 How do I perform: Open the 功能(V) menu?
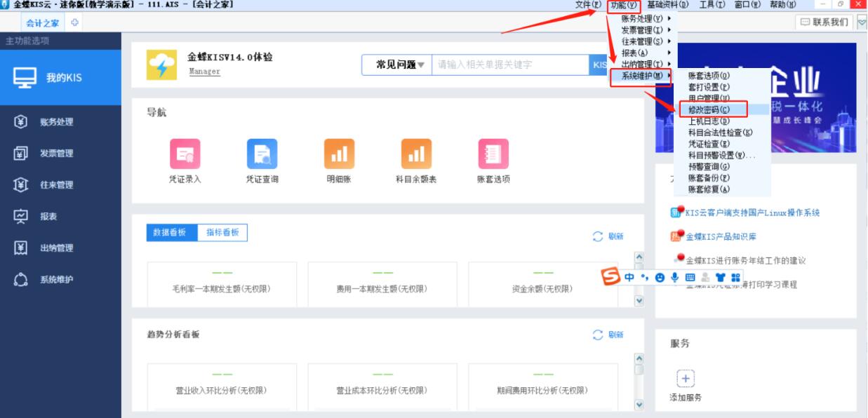click(625, 5)
